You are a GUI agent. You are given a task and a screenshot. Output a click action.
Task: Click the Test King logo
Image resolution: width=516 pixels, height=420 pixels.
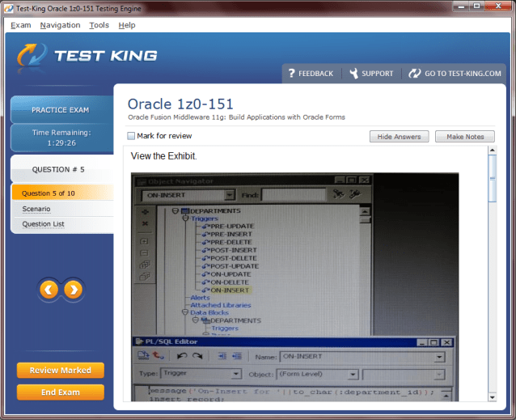[x=87, y=55]
